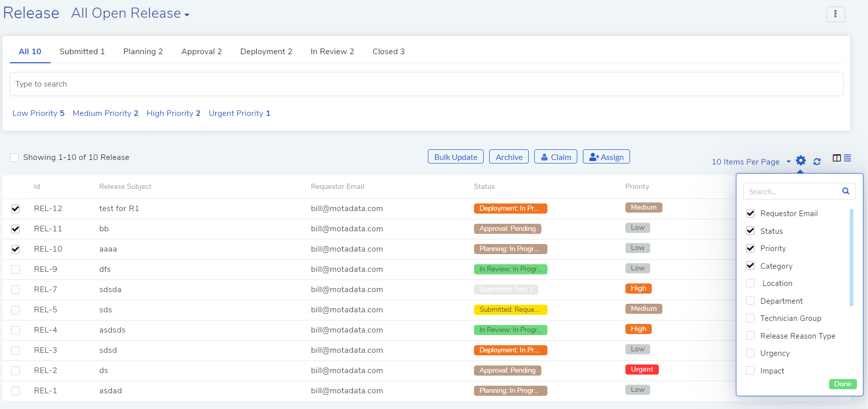Viewport: 868px width, 409px height.
Task: Click the Urgent priority badge for REL-2
Action: coord(642,370)
